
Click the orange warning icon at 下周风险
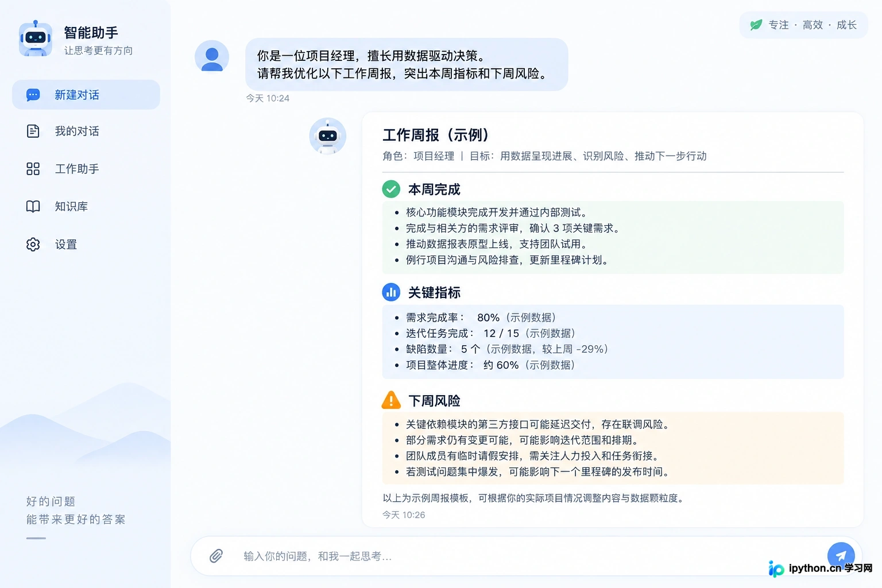click(391, 400)
